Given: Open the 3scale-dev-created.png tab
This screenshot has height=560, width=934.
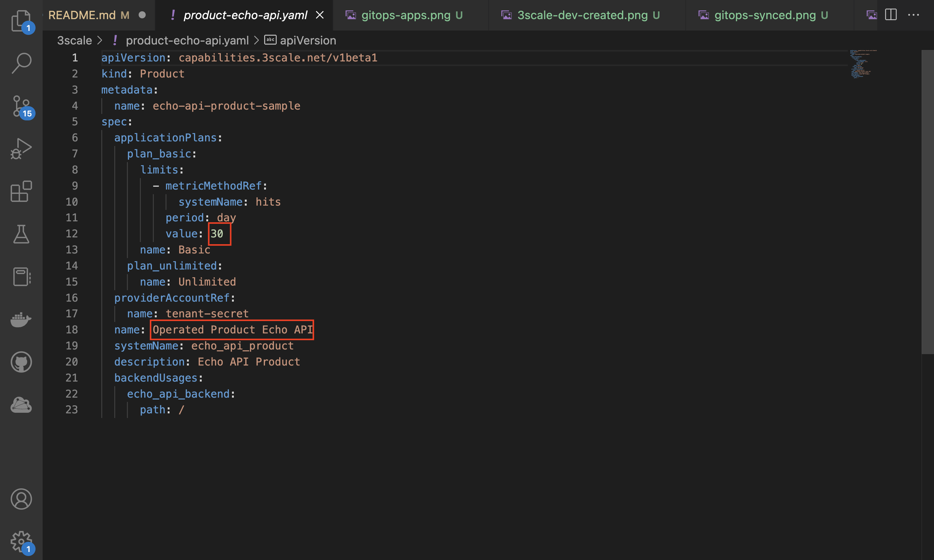Looking at the screenshot, I should 582,15.
